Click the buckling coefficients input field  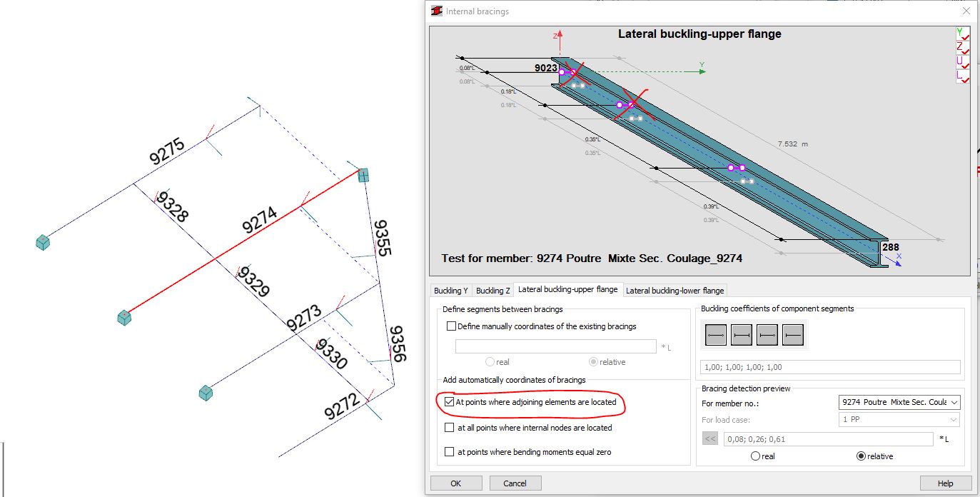[828, 366]
